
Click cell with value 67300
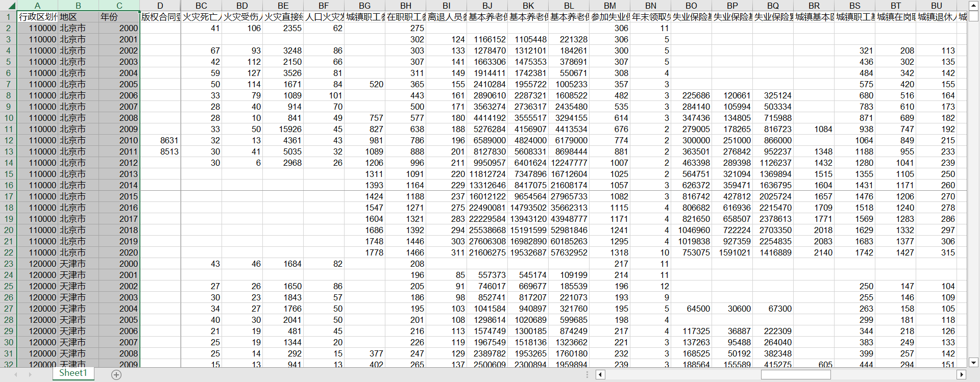pyautogui.click(x=773, y=309)
